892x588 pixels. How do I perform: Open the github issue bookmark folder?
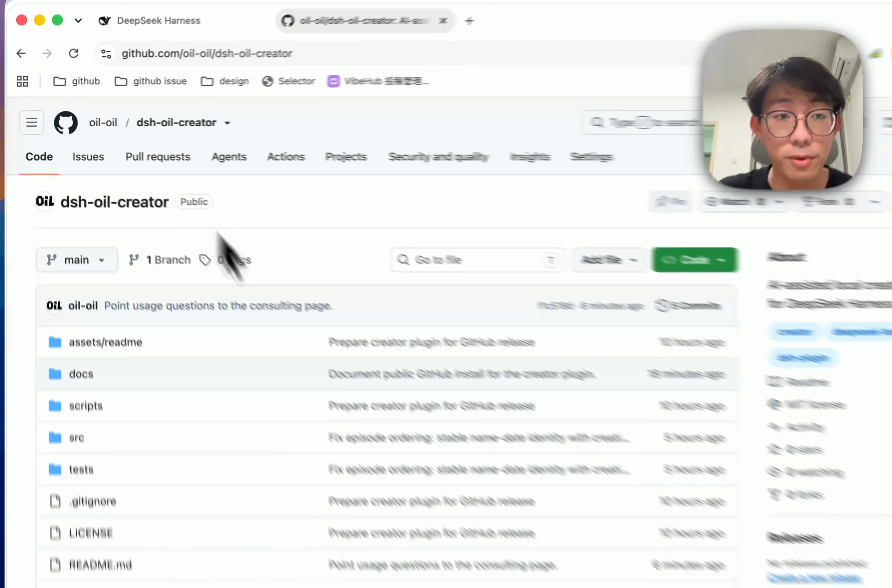coord(150,81)
